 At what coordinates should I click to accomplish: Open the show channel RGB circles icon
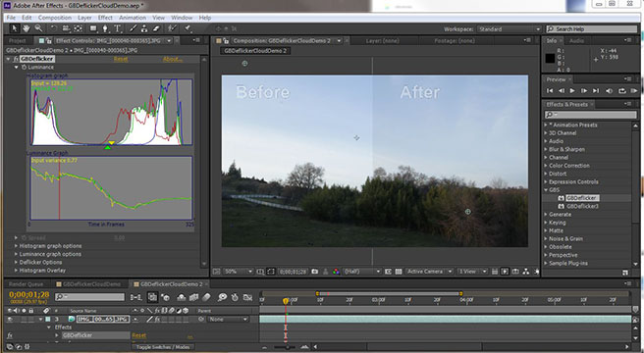pyautogui.click(x=336, y=272)
